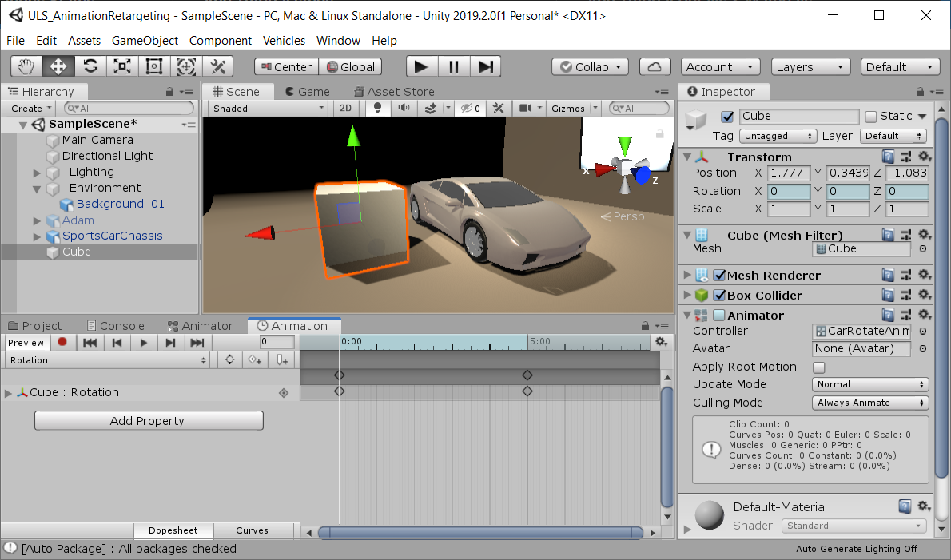Click the Step frame button
Screen dimensions: 951x560
(x=485, y=67)
